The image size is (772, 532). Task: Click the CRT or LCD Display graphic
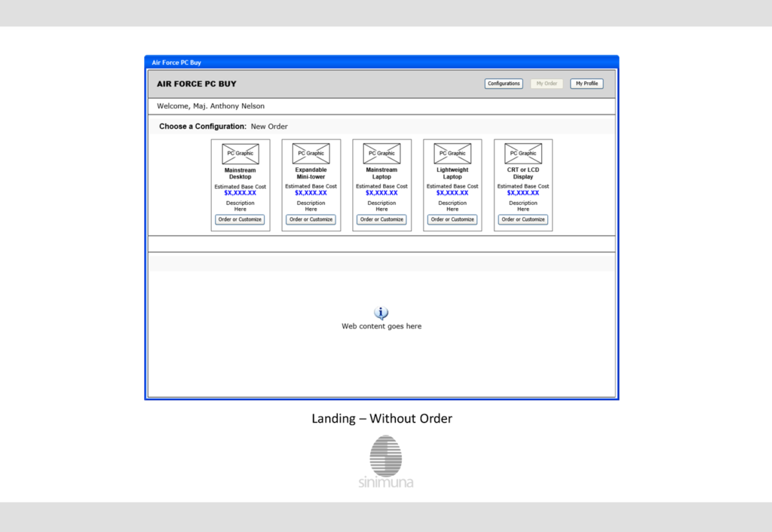tap(523, 154)
